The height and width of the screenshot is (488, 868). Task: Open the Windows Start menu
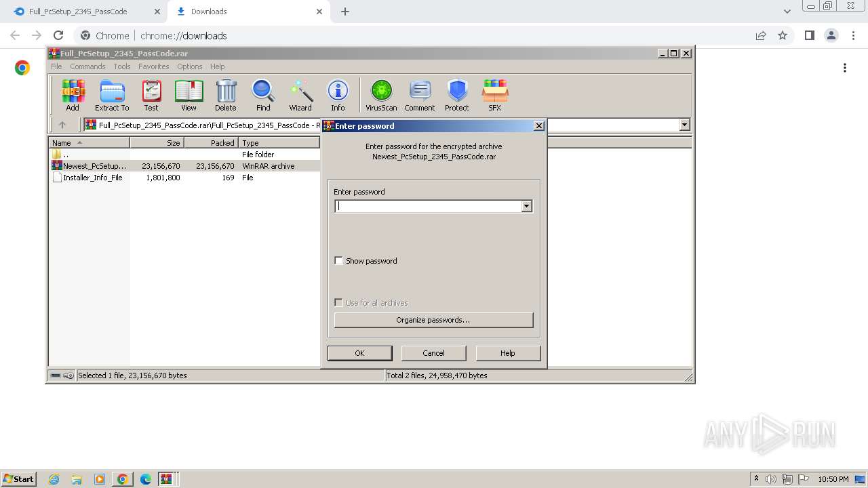click(18, 479)
